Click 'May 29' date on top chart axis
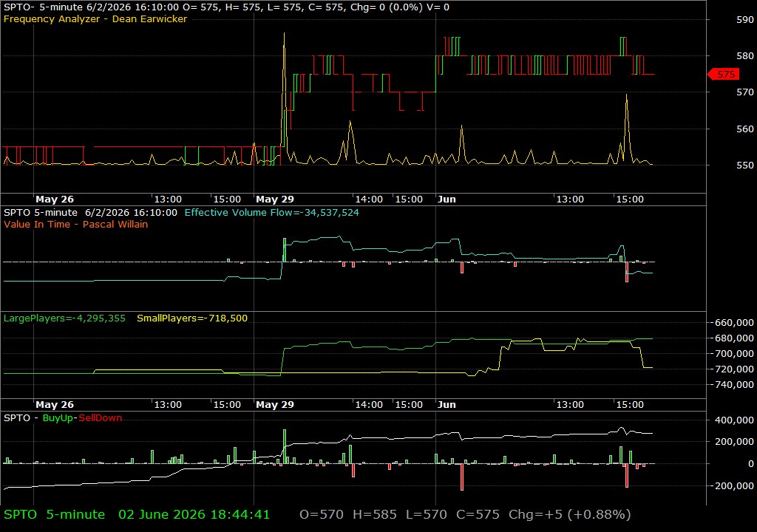 (275, 199)
